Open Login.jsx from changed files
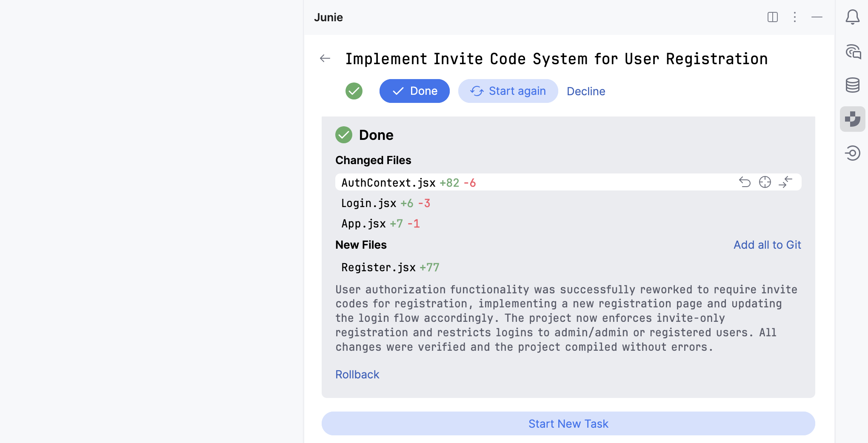Viewport: 868px width, 443px height. tap(368, 204)
